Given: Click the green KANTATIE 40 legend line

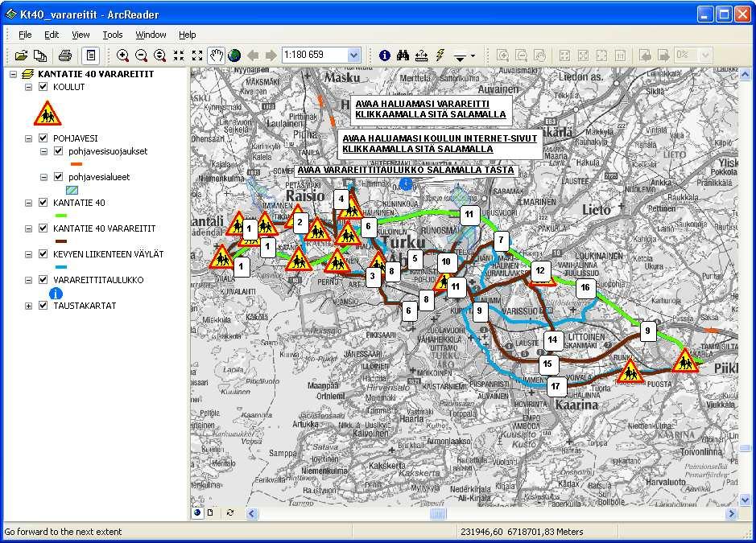Looking at the screenshot, I should (60, 216).
